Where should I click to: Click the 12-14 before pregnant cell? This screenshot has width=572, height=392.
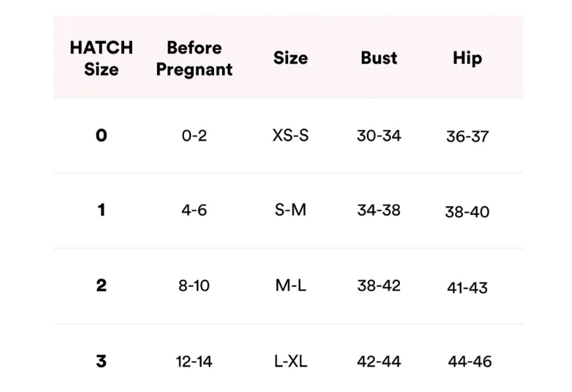(x=194, y=361)
